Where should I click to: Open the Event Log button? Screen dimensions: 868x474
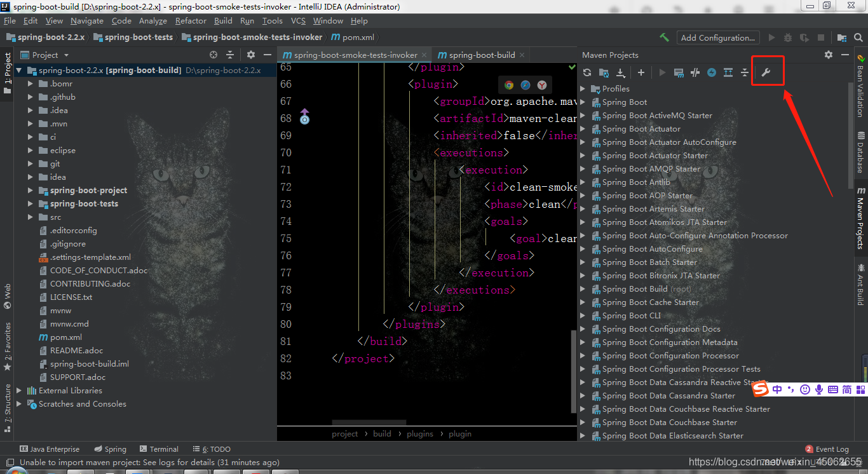pos(827,449)
